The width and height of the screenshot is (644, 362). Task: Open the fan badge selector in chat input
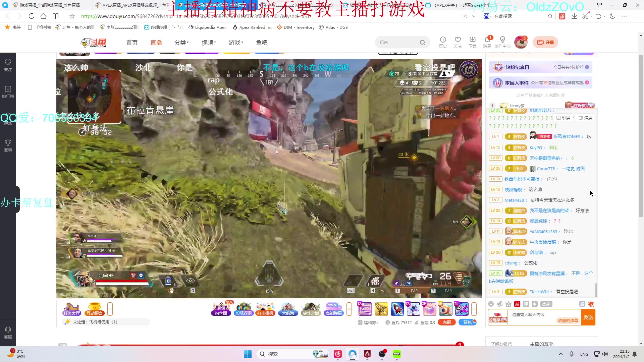pyautogui.click(x=498, y=317)
